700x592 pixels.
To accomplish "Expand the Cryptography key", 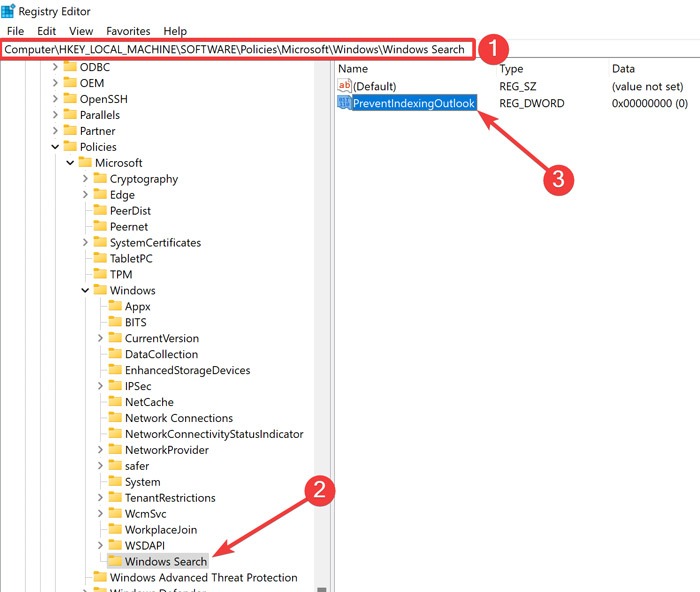I will [x=85, y=179].
